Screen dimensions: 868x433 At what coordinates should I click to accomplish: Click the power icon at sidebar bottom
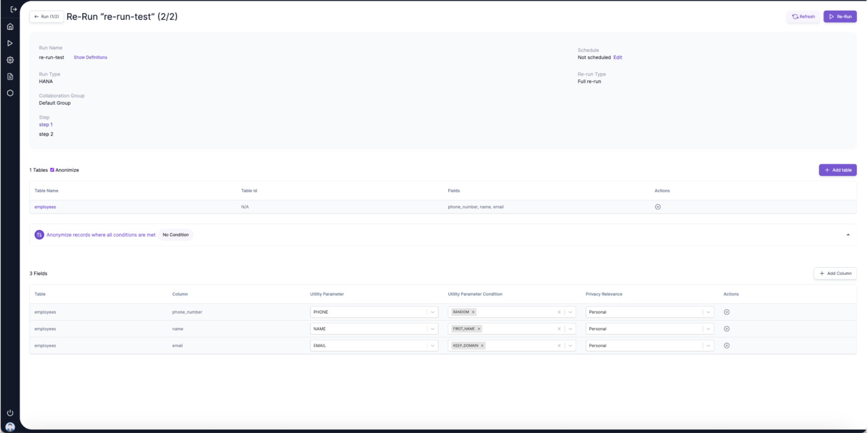pyautogui.click(x=10, y=413)
